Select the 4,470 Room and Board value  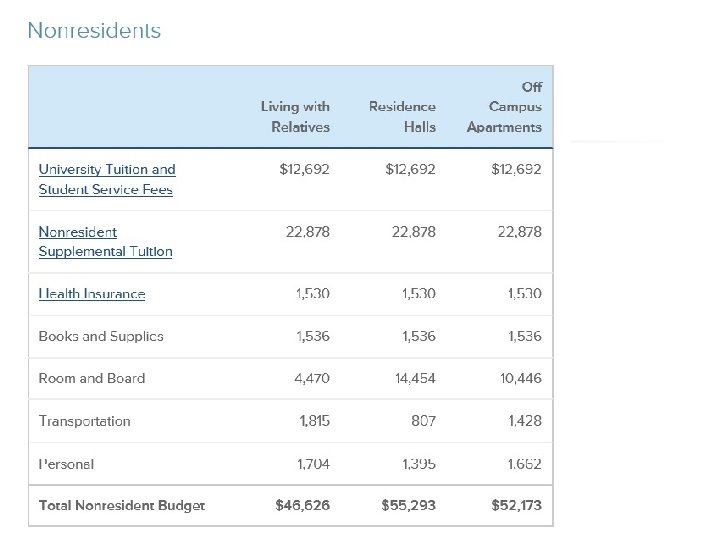tap(312, 378)
